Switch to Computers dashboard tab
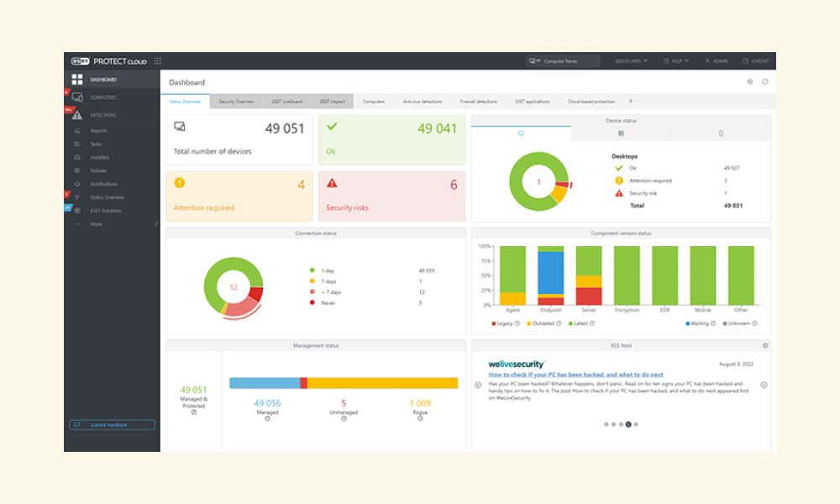 coord(374,102)
